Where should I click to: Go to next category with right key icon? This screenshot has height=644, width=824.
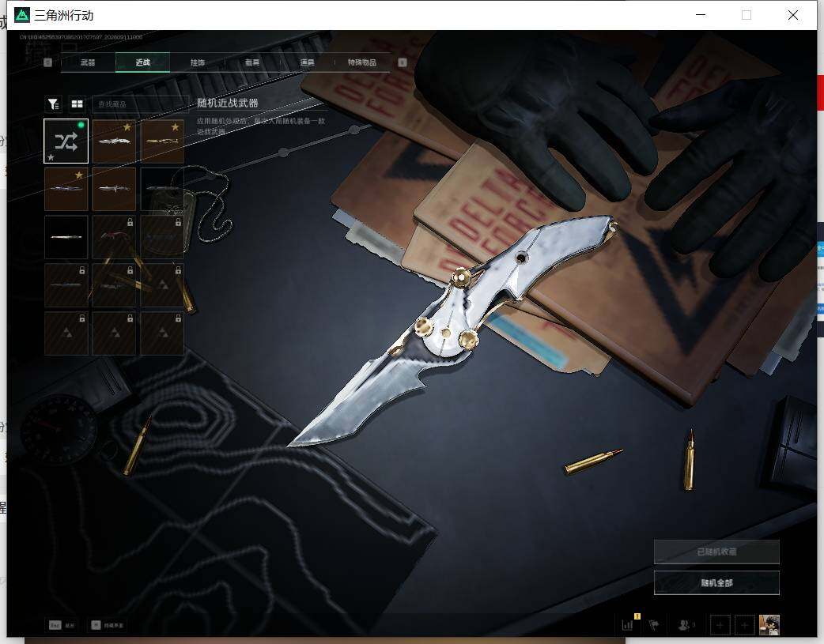tap(403, 62)
